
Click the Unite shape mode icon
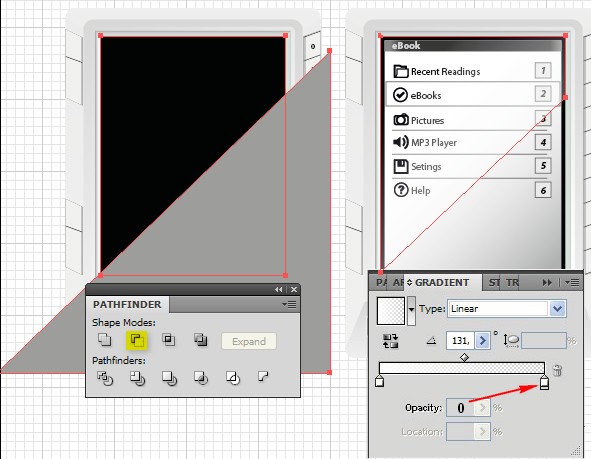104,340
